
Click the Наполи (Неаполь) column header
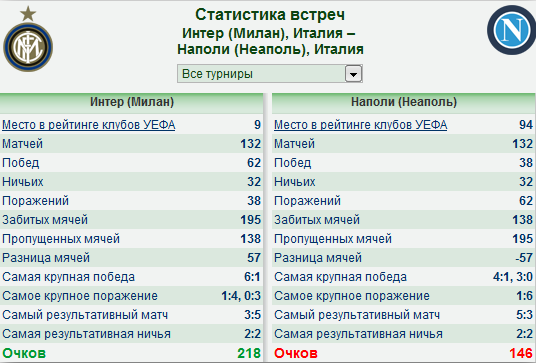coord(404,102)
